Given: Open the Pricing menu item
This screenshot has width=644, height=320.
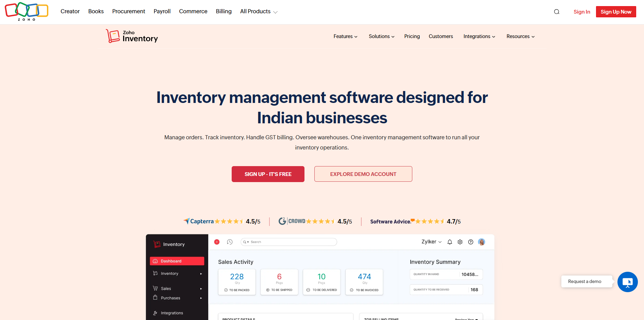Looking at the screenshot, I should point(412,36).
